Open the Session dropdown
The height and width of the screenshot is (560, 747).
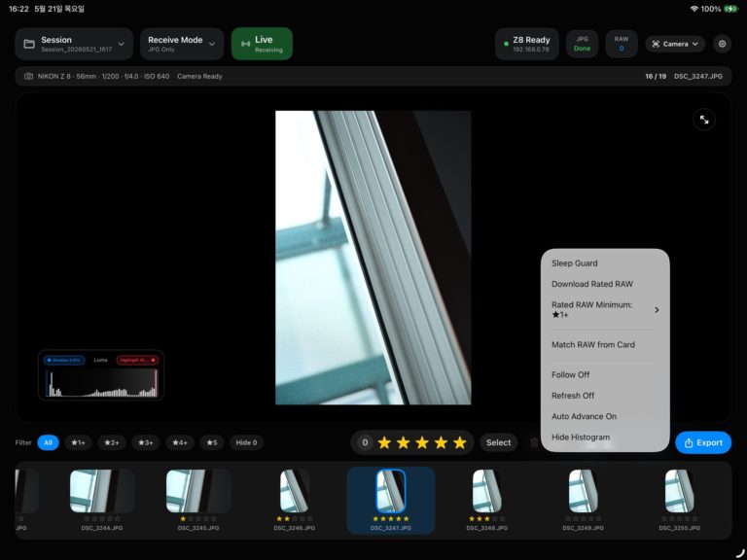pyautogui.click(x=74, y=44)
